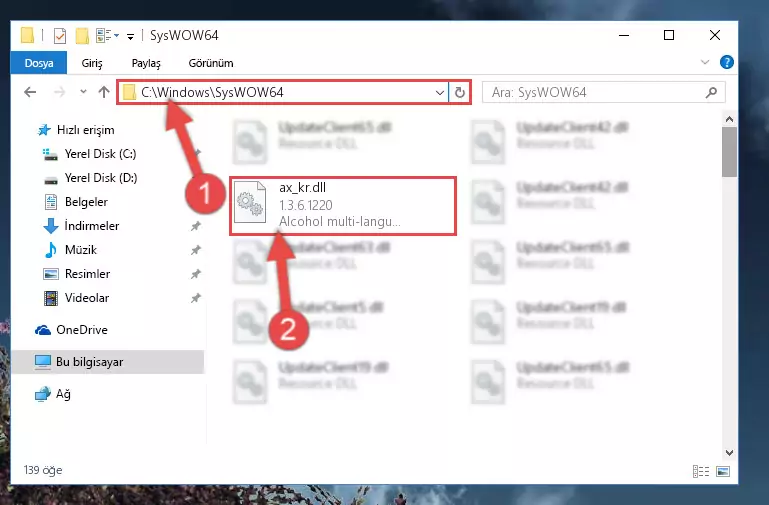This screenshot has width=769, height=505.
Task: Click the Belgeler document icon
Action: [51, 202]
